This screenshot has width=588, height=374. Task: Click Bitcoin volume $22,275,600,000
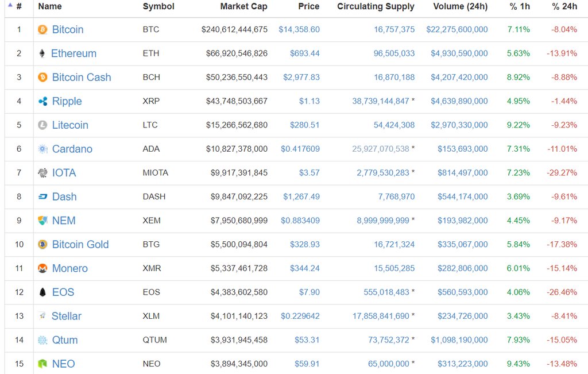tap(457, 29)
